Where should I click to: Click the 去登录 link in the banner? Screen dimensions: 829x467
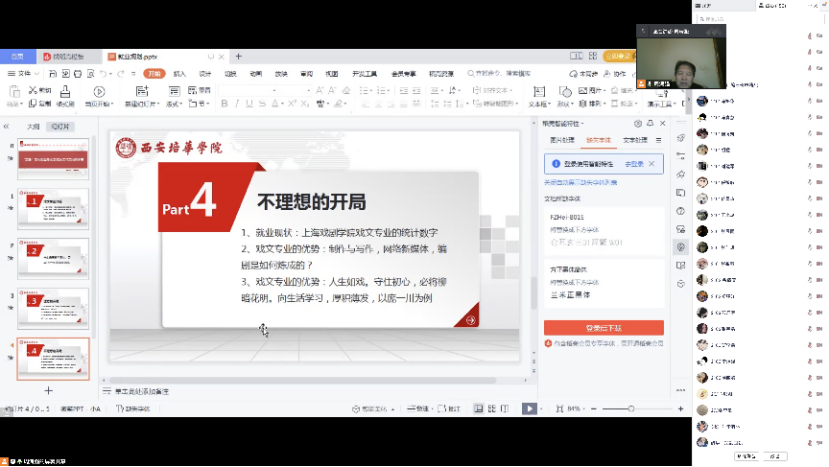pyautogui.click(x=633, y=163)
